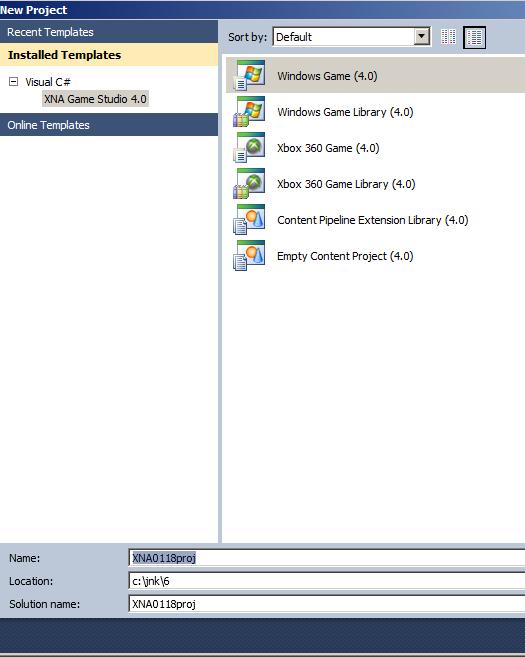Click the Default sort combo box

point(352,37)
